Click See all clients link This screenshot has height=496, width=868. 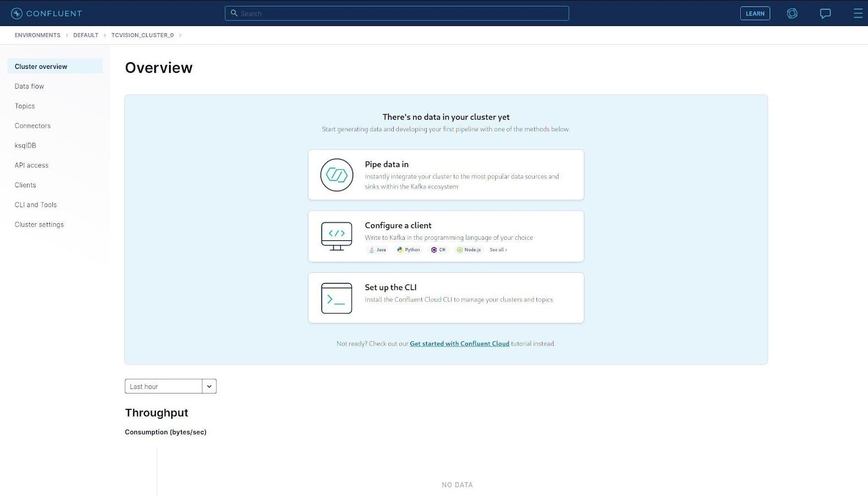tap(498, 250)
